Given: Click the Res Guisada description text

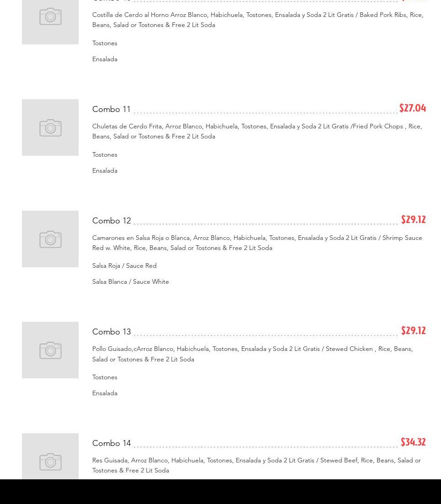Looking at the screenshot, I should 256,465.
